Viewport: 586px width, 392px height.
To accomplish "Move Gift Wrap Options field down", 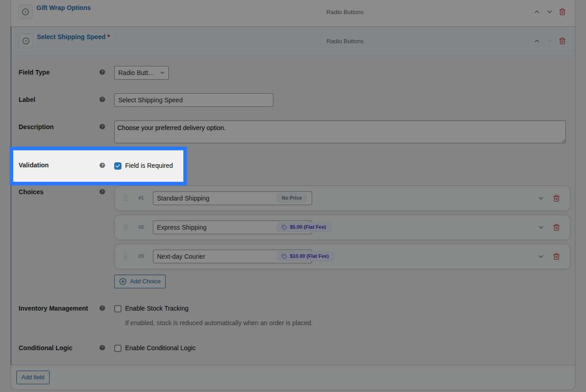I will coord(550,12).
